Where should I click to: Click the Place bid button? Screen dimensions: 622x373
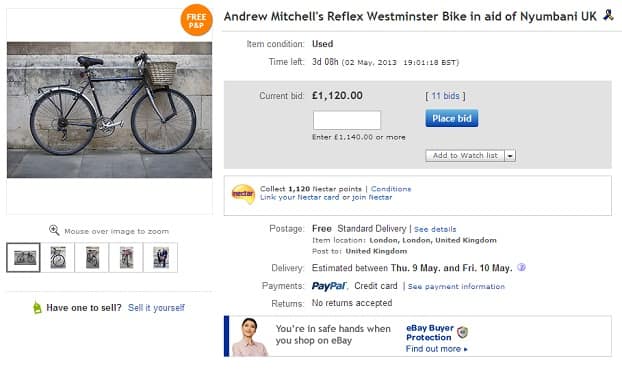pos(451,118)
